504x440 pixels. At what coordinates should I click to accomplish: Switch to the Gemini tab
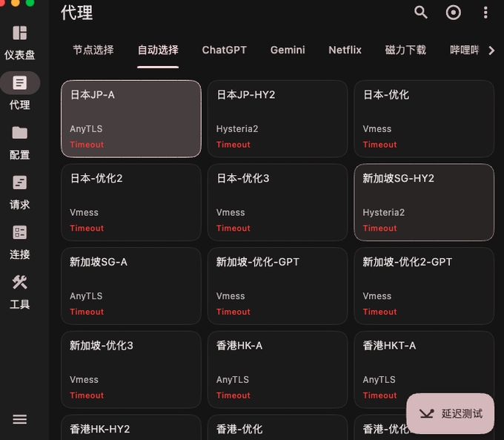288,50
